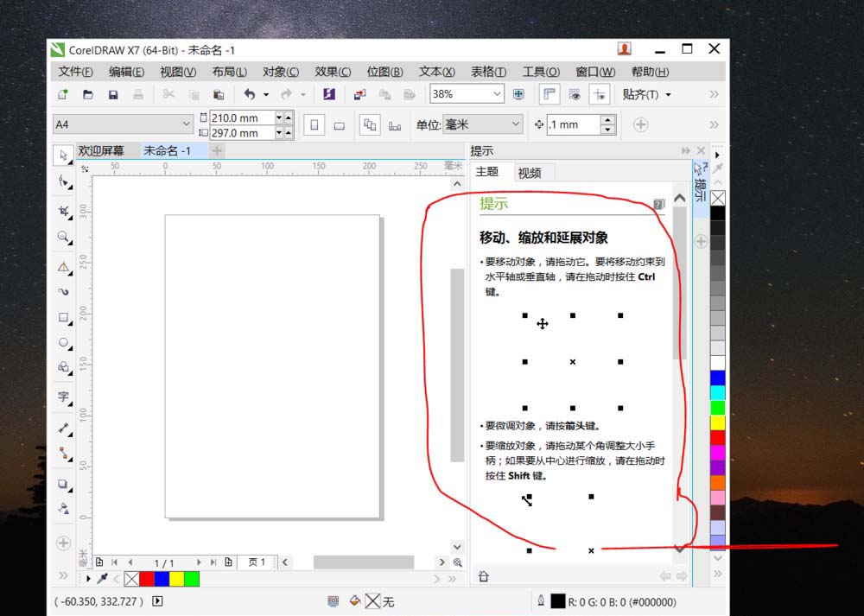Go to next page arrow
Screen dimensions: 864x616
[x=199, y=562]
